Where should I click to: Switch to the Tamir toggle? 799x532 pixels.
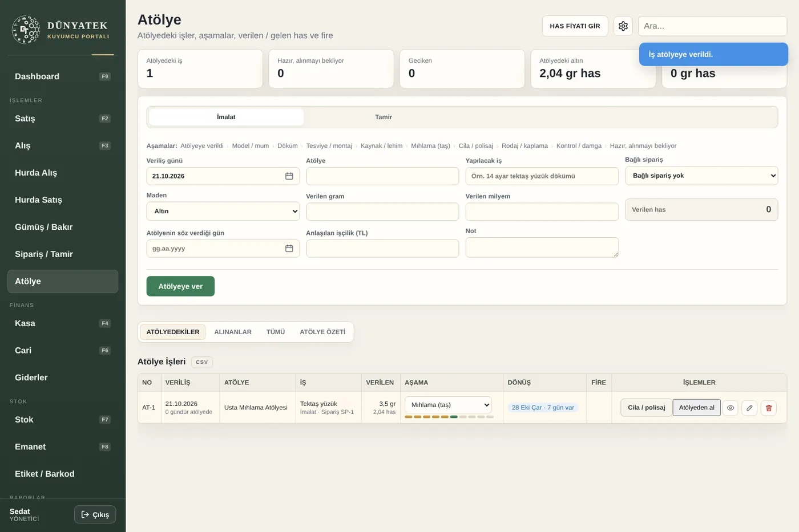(384, 117)
